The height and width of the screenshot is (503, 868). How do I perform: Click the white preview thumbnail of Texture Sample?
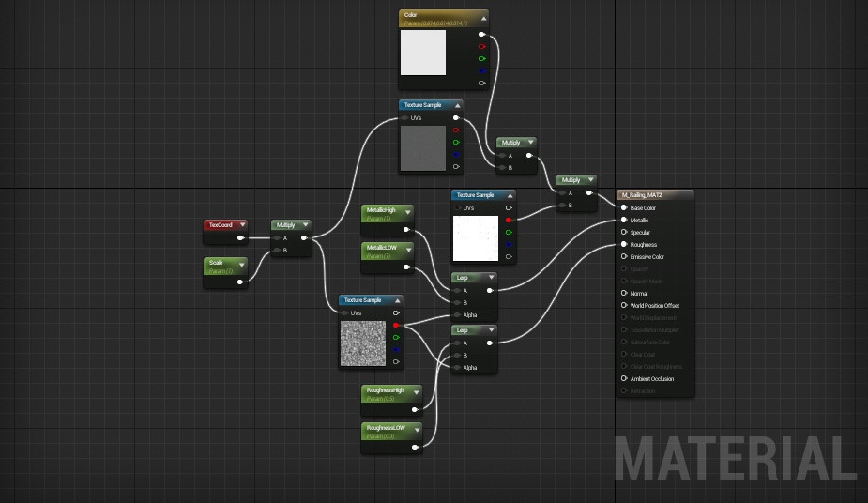pyautogui.click(x=476, y=238)
